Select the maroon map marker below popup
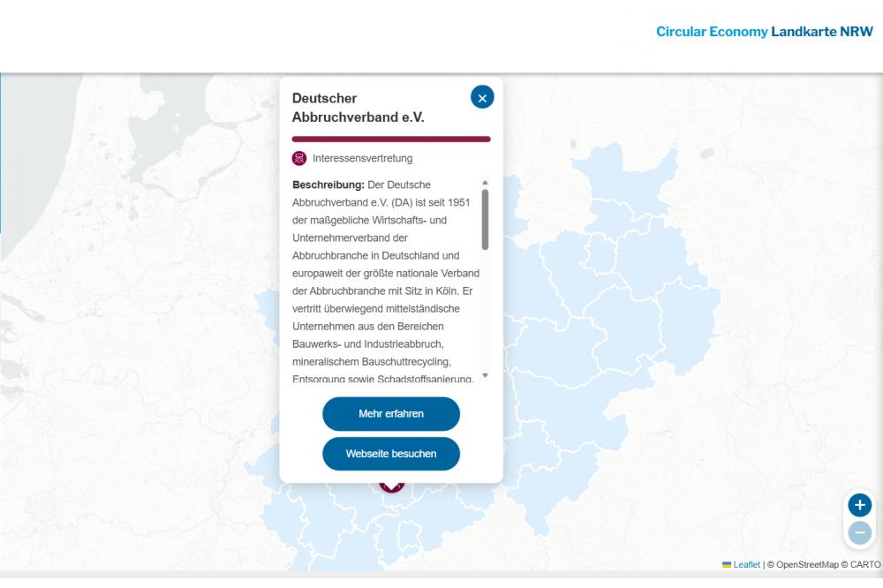883x588 pixels. (391, 486)
